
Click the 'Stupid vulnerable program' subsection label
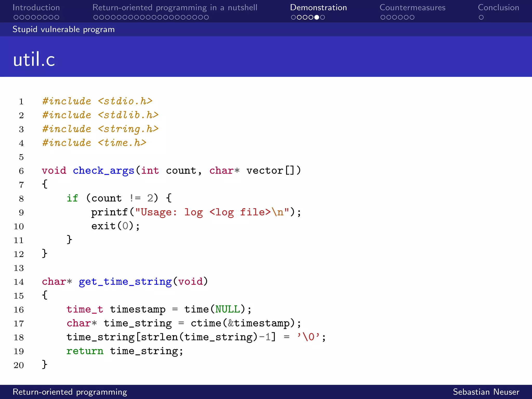tap(63, 29)
